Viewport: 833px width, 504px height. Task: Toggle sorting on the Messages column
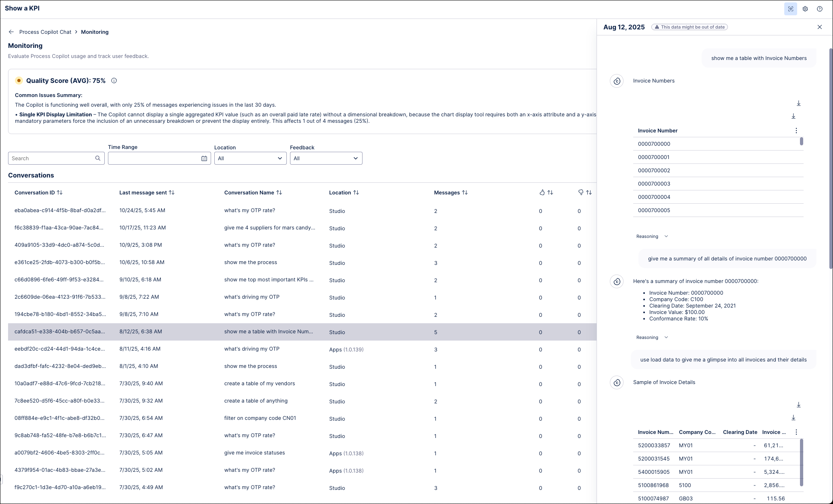pos(465,192)
